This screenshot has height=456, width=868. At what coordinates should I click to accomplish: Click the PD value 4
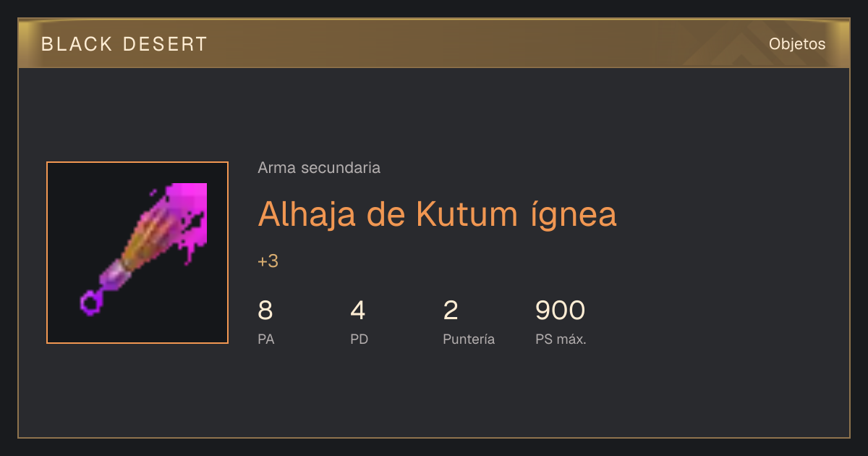point(358,311)
